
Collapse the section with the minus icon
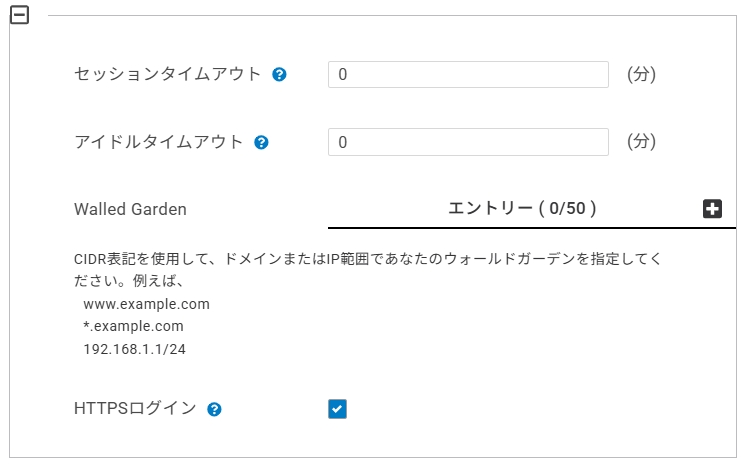pos(19,16)
